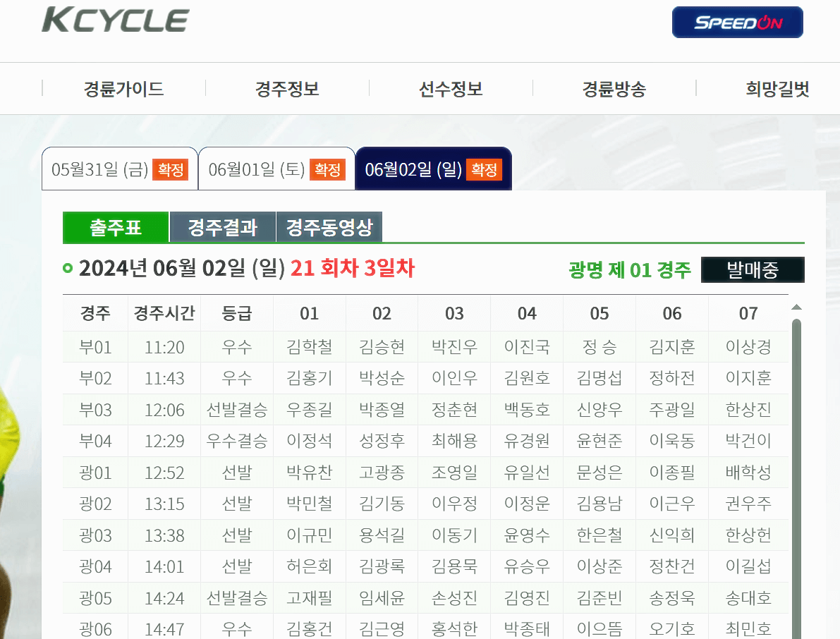Open the 희망길벗 menu
The image size is (840, 639).
(x=777, y=88)
